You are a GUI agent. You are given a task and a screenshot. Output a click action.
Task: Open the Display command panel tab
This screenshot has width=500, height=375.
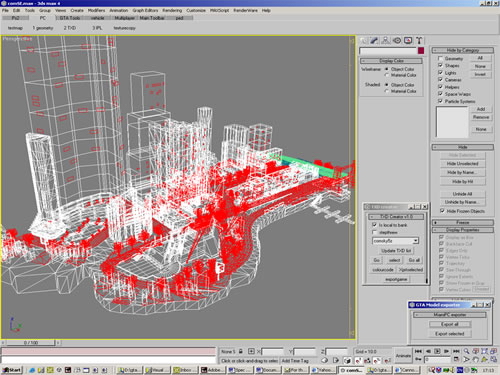click(408, 41)
